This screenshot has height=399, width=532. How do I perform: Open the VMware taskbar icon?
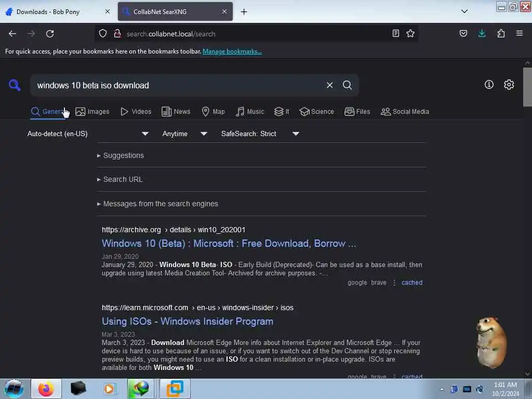[175, 389]
